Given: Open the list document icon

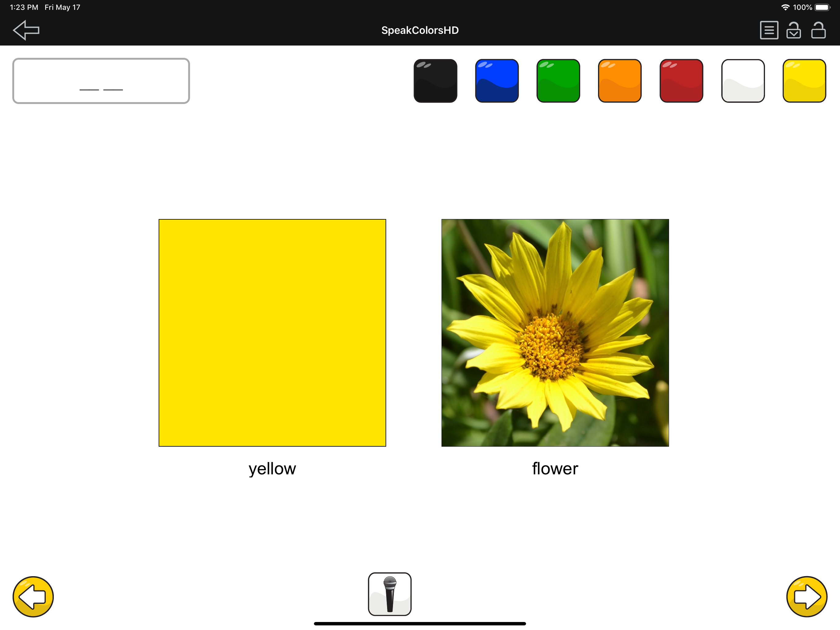Looking at the screenshot, I should pyautogui.click(x=769, y=30).
